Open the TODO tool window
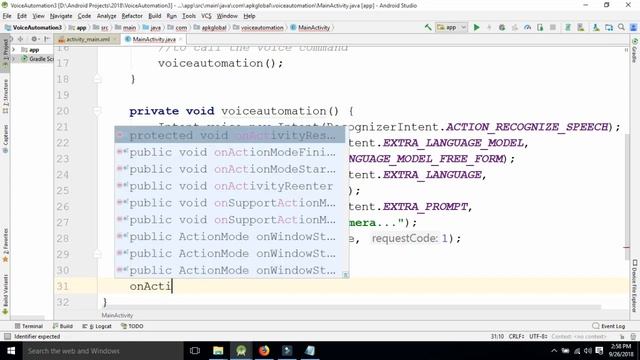 pyautogui.click(x=132, y=326)
